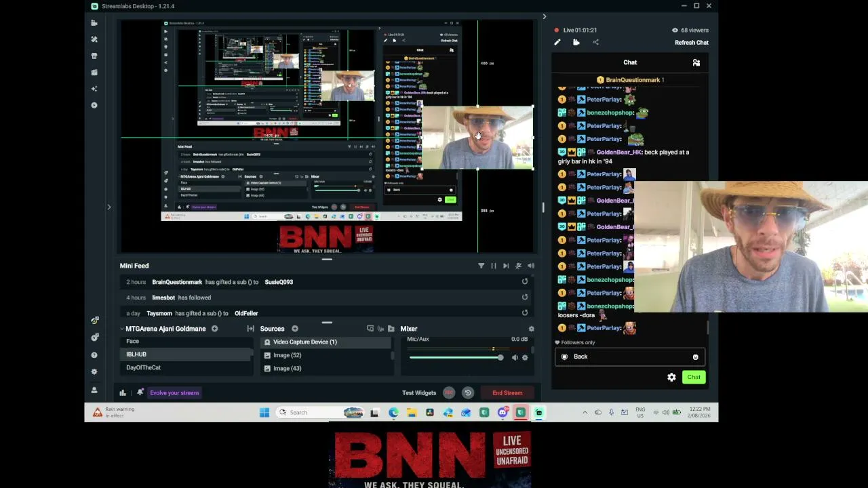Open the Recordings play icon in sidebar
The image size is (868, 488).
(x=94, y=105)
